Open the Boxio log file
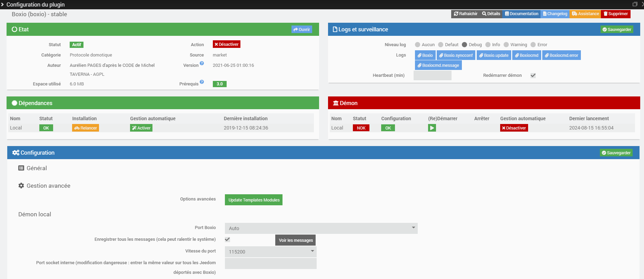Screen dimensions: 644x279 (x=425, y=55)
